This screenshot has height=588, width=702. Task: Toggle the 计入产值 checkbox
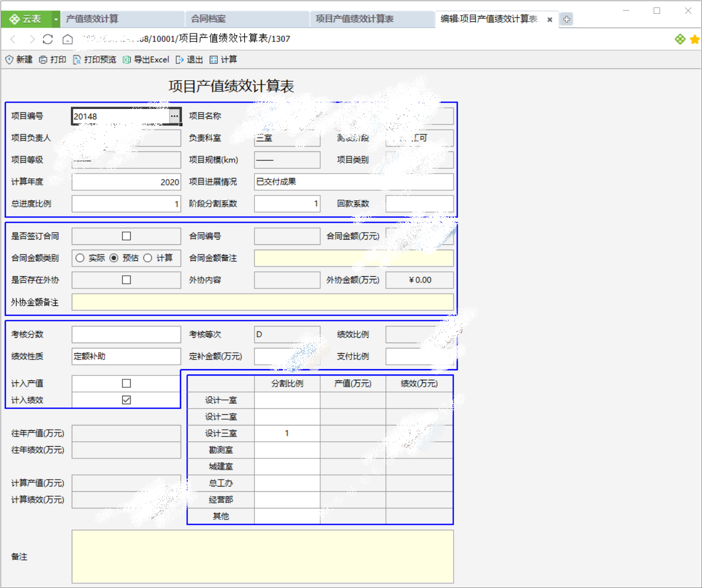126,384
